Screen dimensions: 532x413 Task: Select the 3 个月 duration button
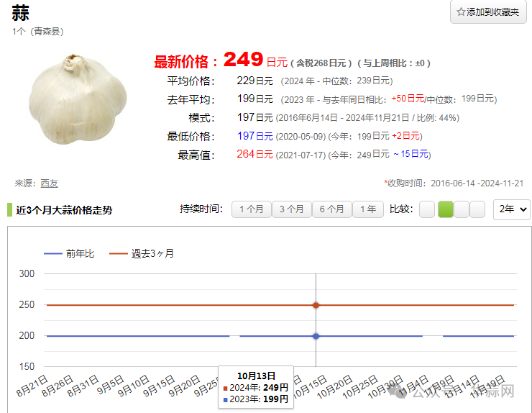(x=291, y=209)
